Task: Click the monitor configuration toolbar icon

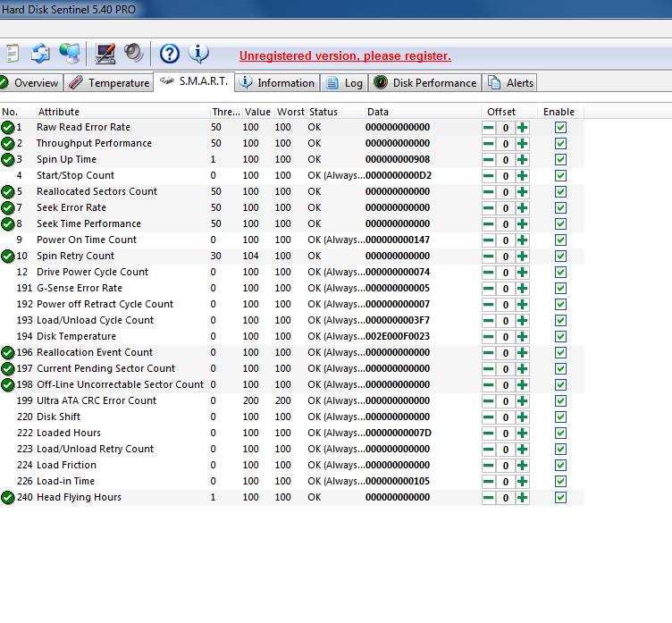Action: coord(105,54)
